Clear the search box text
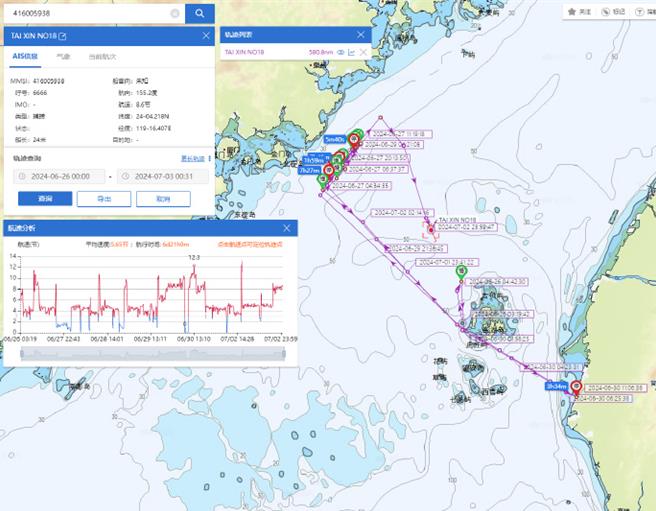 [175, 14]
